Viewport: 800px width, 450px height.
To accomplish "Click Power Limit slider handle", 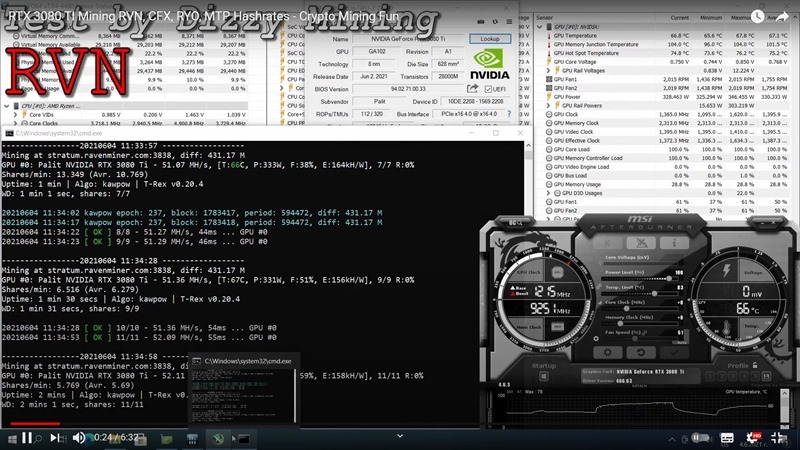I will (x=669, y=279).
